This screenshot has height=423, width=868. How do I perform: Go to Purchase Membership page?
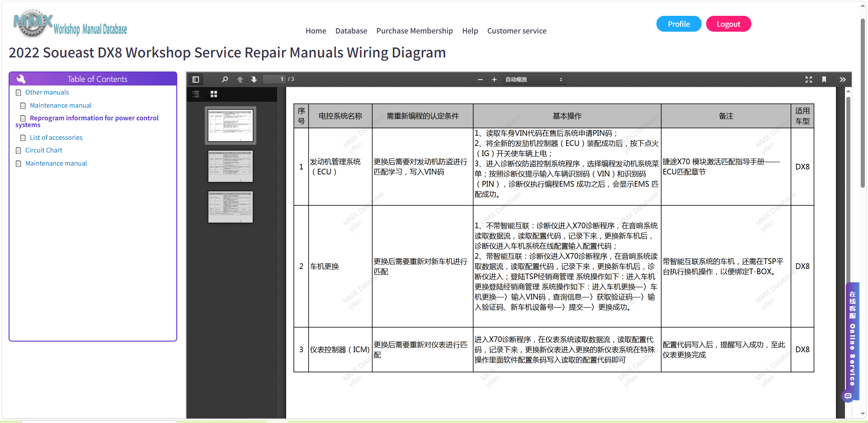pyautogui.click(x=415, y=31)
